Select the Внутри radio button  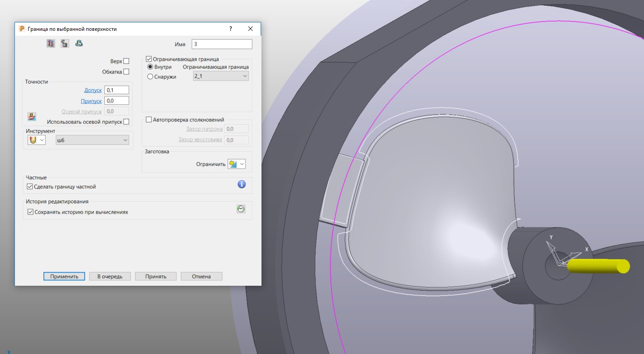point(150,67)
